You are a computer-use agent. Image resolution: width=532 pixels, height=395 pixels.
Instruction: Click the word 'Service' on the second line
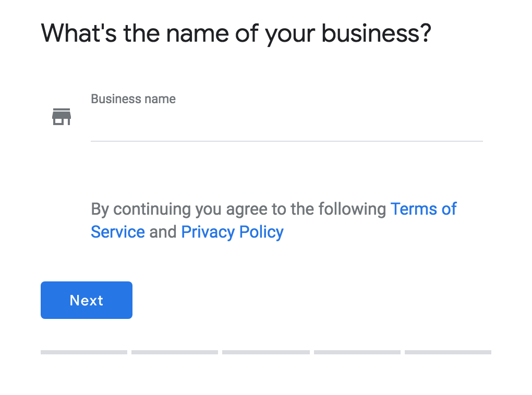(118, 232)
